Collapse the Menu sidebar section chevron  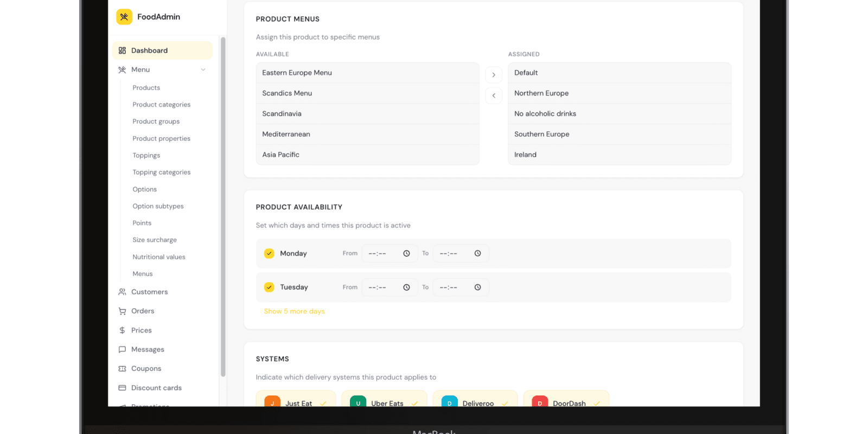click(x=203, y=69)
